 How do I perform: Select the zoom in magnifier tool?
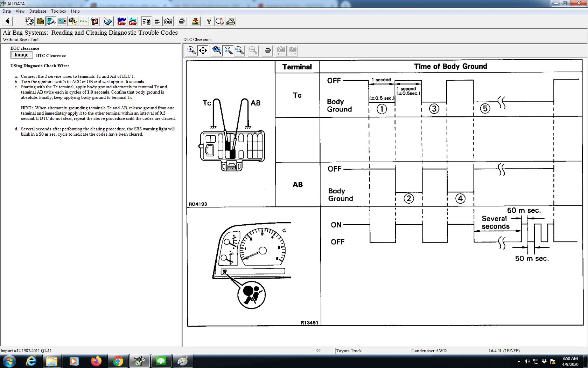pos(191,50)
